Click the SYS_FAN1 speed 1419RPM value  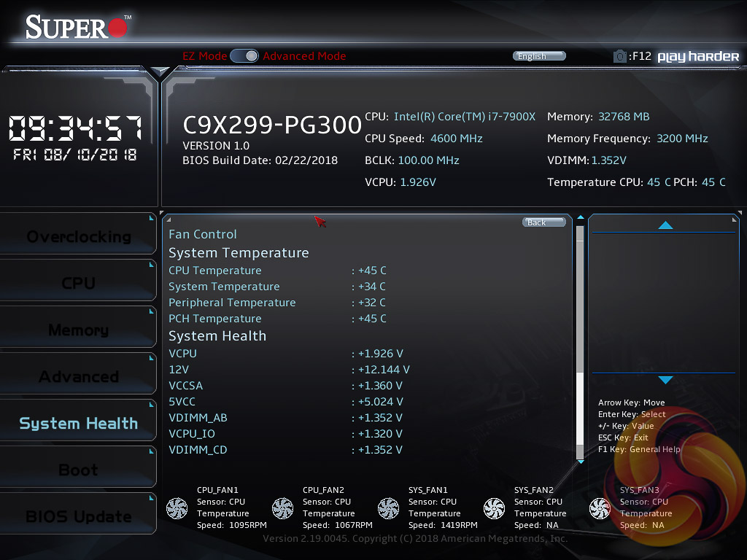pos(460,525)
